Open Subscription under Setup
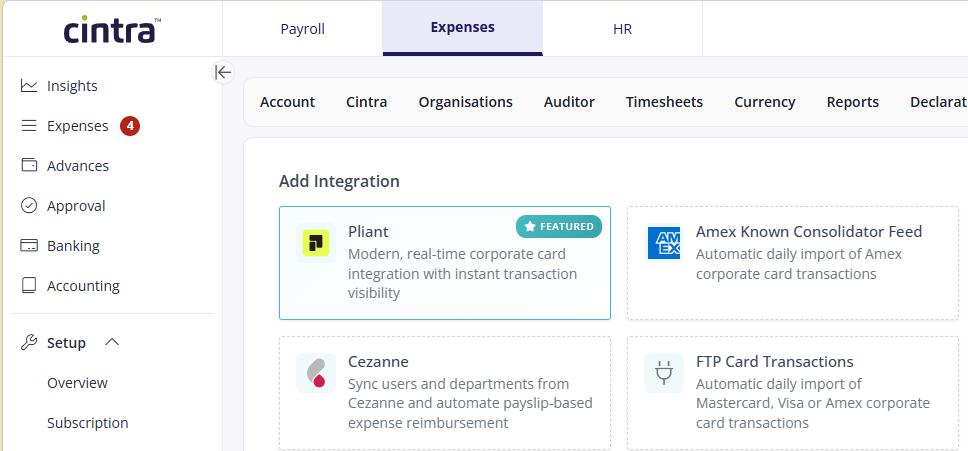The image size is (968, 451). pos(88,423)
